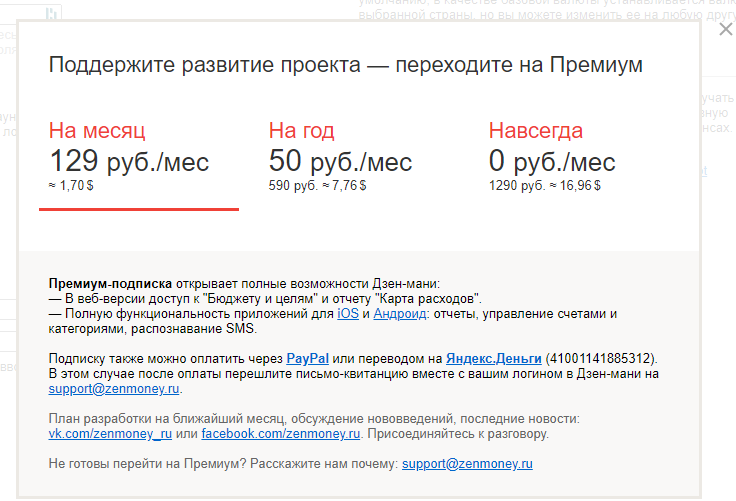The image size is (736, 501).
Task: Open the iOS app link
Action: click(348, 314)
